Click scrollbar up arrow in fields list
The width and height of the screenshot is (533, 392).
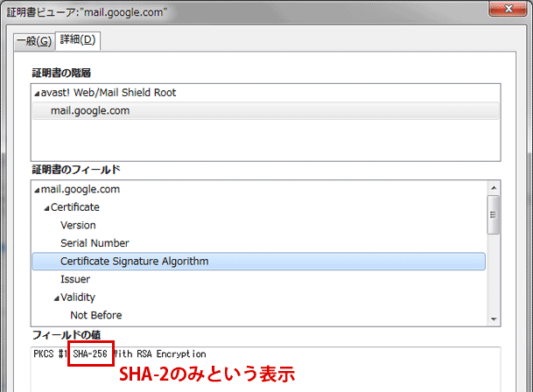494,187
